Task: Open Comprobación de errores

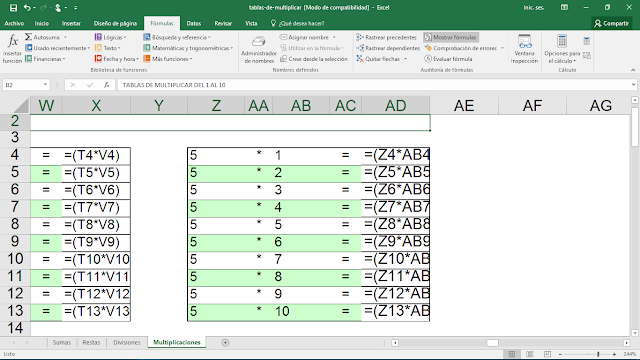Action: click(x=460, y=48)
